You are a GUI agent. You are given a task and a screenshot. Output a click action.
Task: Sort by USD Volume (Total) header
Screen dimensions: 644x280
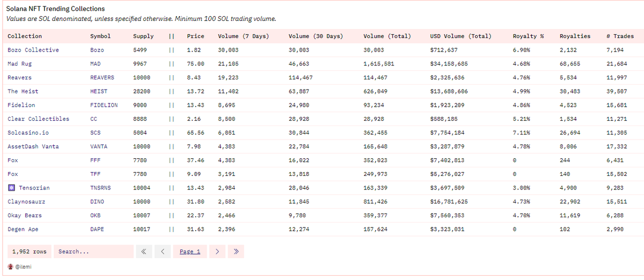(x=460, y=36)
